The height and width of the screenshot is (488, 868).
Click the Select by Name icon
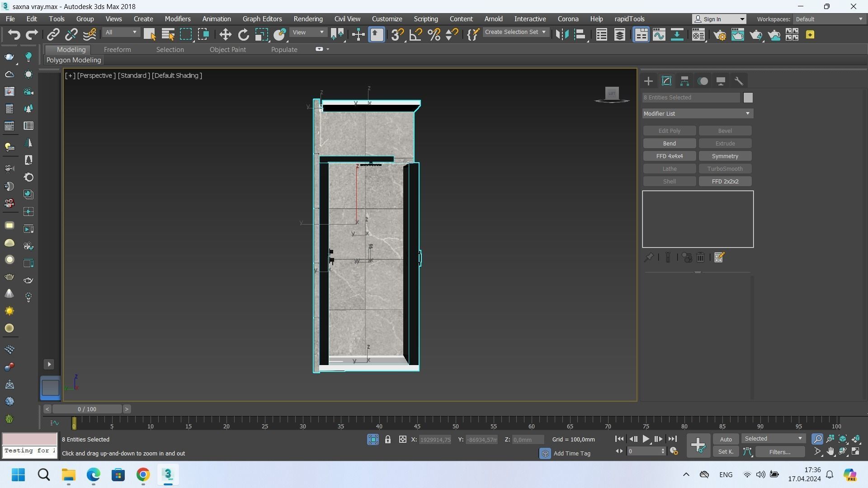(x=168, y=35)
